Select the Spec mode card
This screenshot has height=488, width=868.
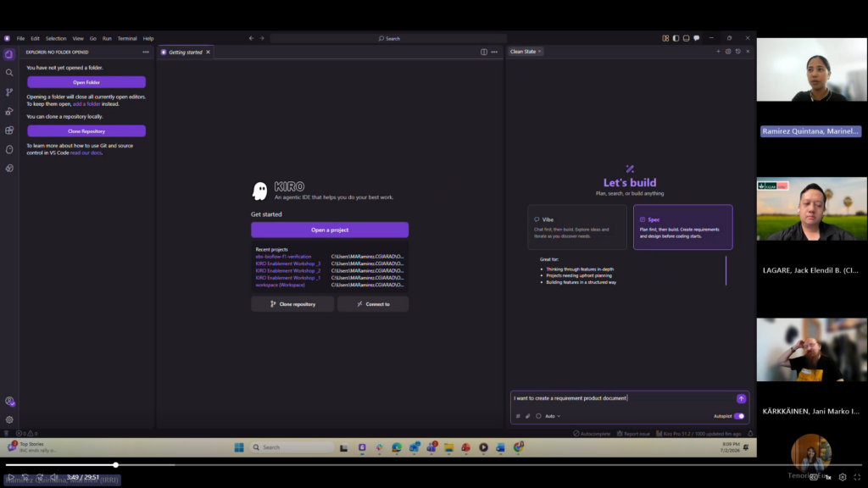click(x=682, y=227)
